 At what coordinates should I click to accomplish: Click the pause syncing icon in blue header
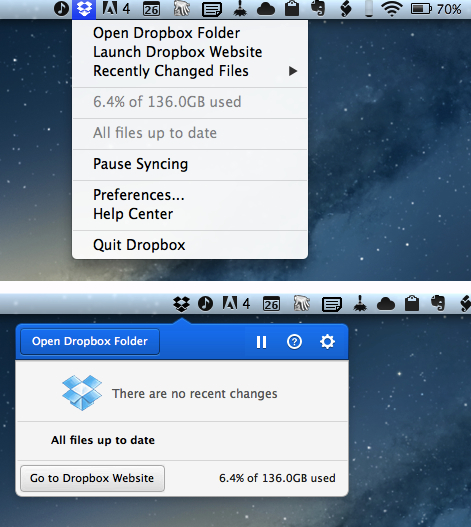tap(261, 342)
